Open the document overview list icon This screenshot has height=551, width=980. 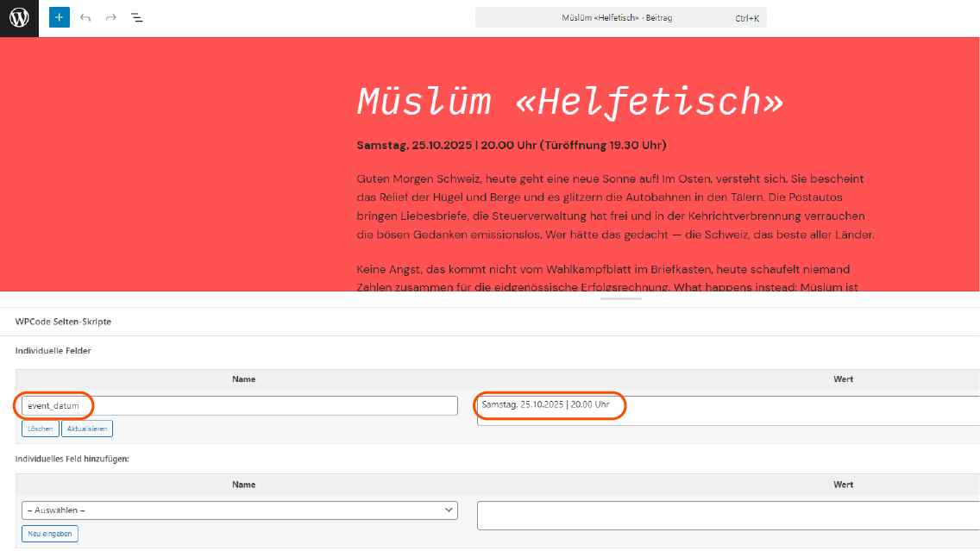(137, 17)
